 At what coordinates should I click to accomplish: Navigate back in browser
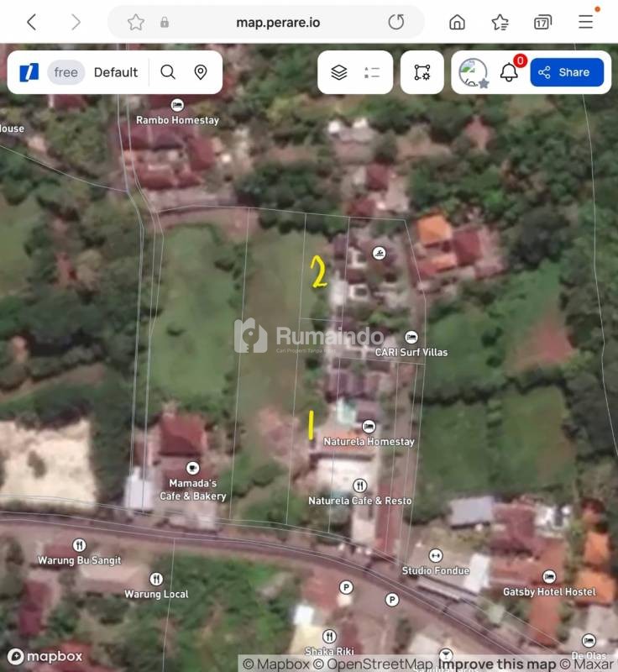[32, 23]
